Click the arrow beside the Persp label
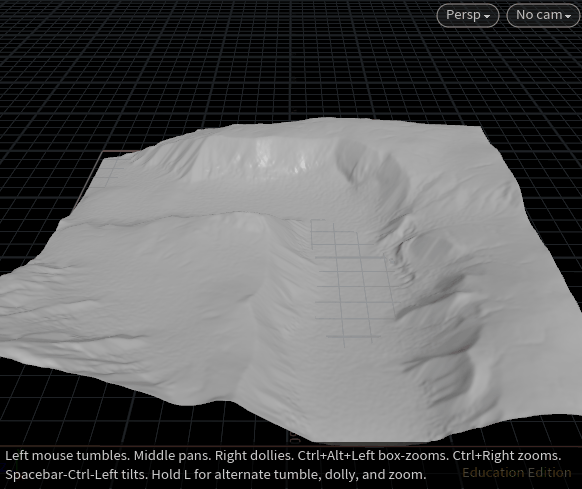582x489 pixels. [487, 16]
